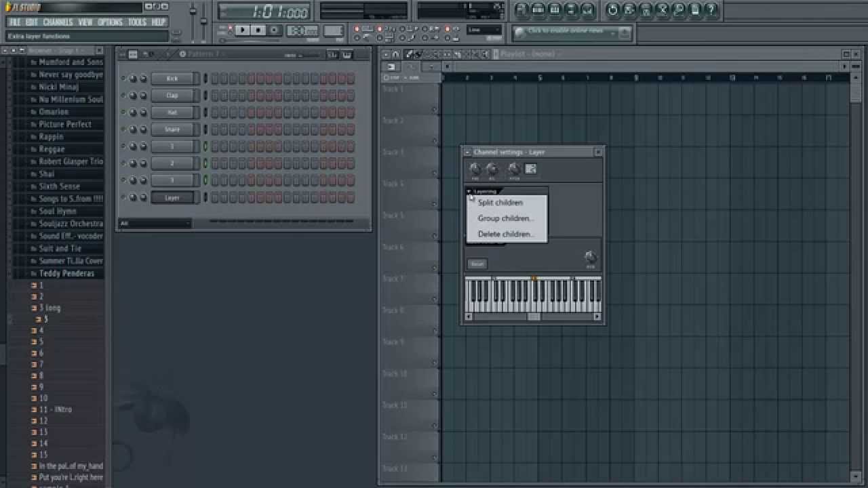Toggle the Kick channel mute LED
The width and height of the screenshot is (868, 488).
(123, 79)
